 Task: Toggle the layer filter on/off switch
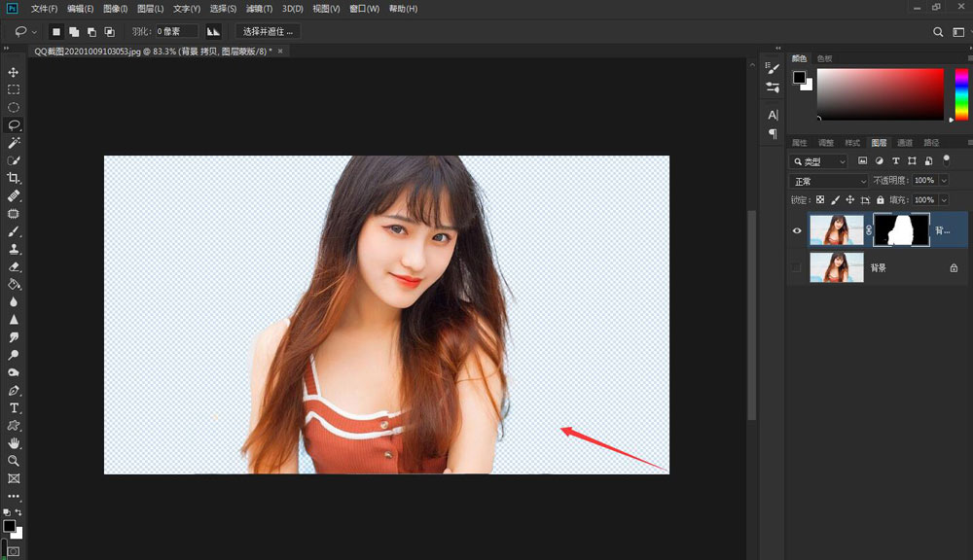click(x=945, y=159)
